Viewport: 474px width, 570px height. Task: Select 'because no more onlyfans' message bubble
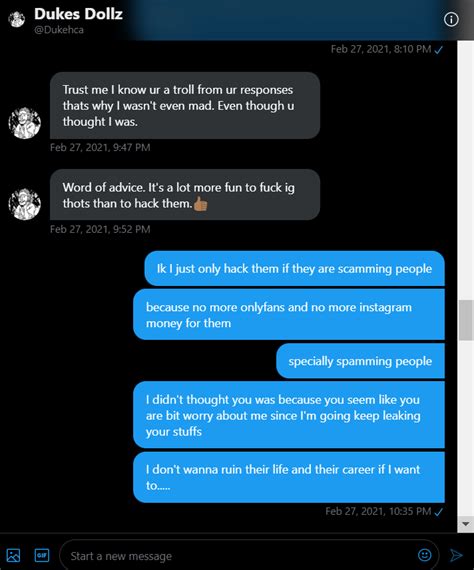pos(289,315)
